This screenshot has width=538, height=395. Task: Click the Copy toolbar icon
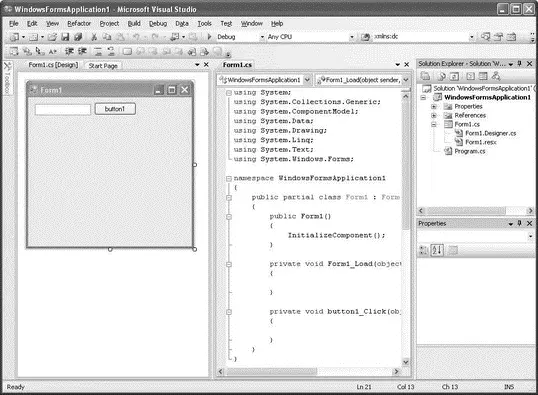pyautogui.click(x=107, y=37)
